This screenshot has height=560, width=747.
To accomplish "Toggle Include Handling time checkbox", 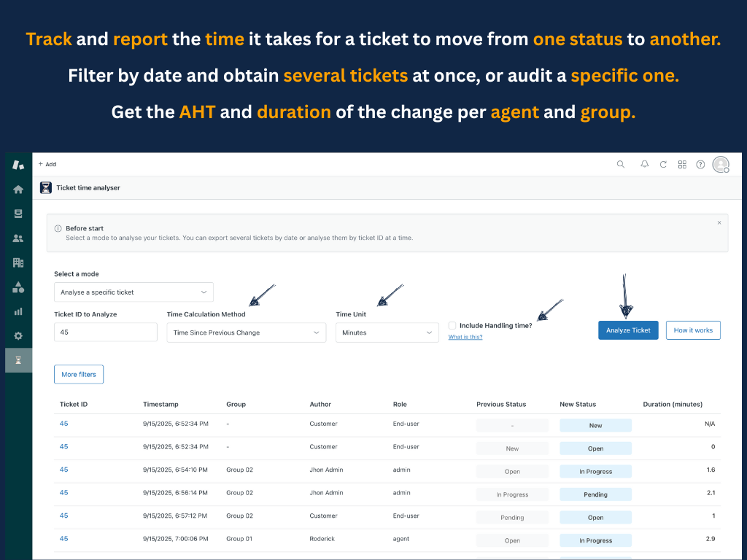I will click(x=452, y=326).
